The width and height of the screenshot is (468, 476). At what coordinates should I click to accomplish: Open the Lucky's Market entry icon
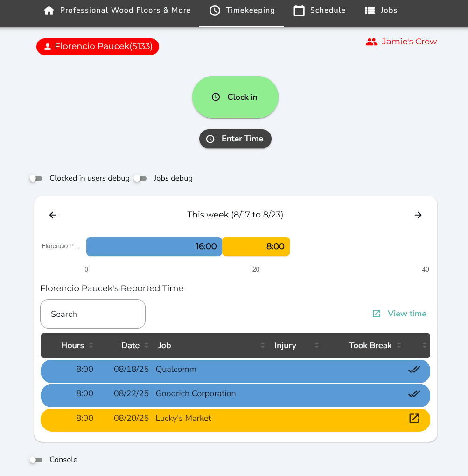click(x=414, y=418)
